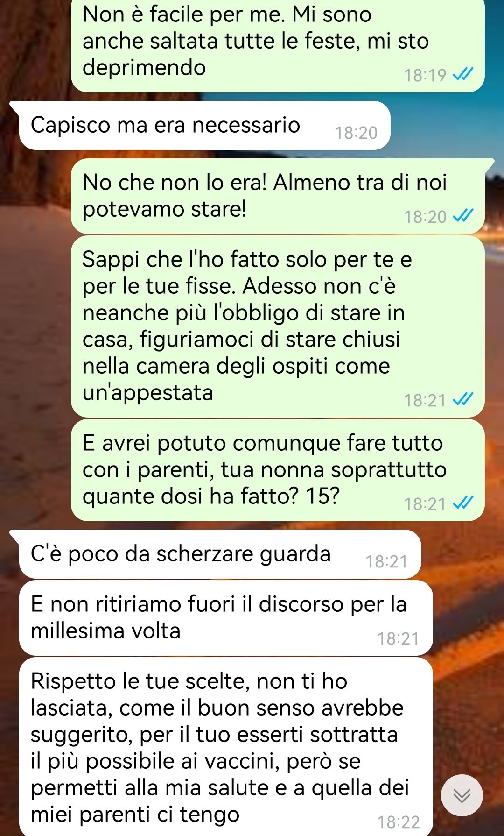Select the 'C'è poco da scherzare guarda' message
Viewport: 504px width, 836px height.
coord(220,554)
